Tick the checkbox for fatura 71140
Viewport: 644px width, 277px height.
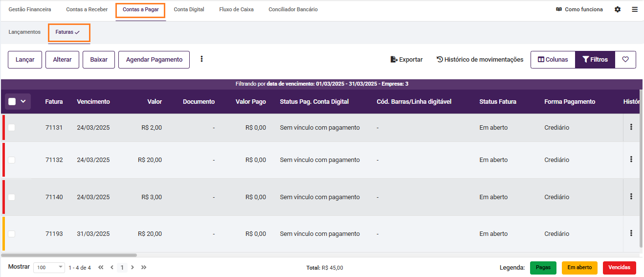click(x=12, y=197)
